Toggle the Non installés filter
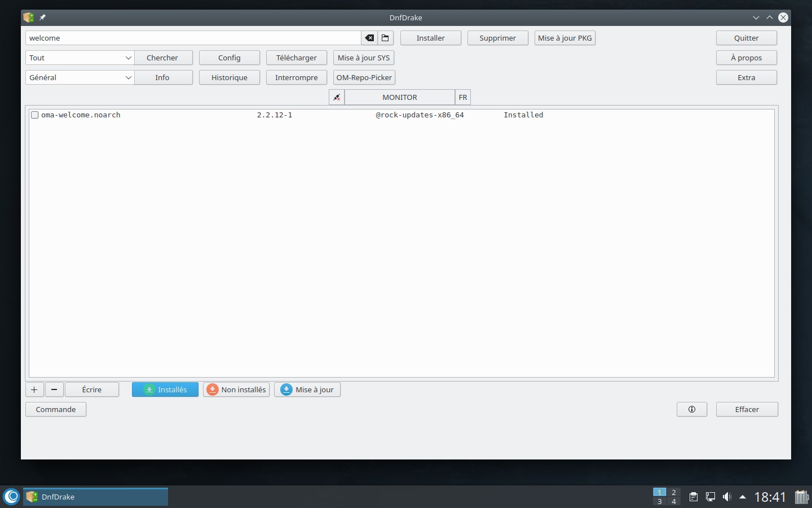Screen dimensions: 812x508 (x=236, y=389)
